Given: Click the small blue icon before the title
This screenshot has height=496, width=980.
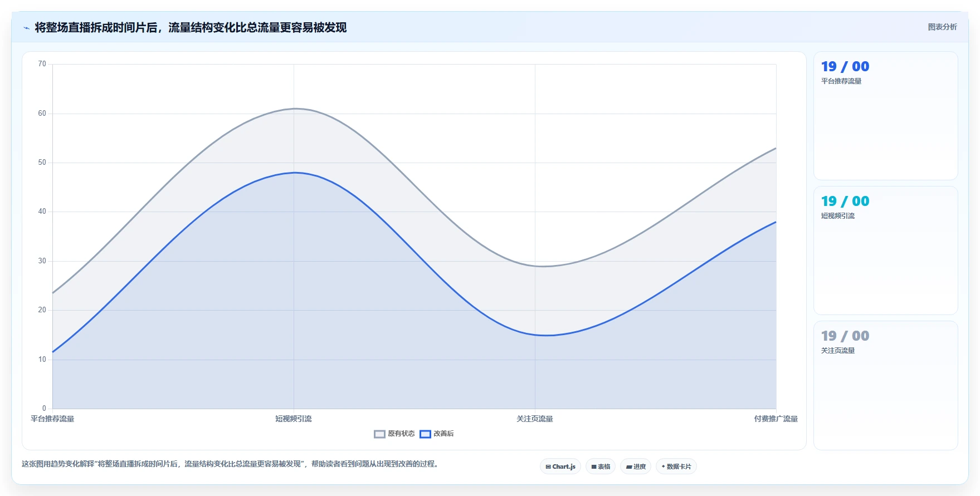Looking at the screenshot, I should coord(26,28).
